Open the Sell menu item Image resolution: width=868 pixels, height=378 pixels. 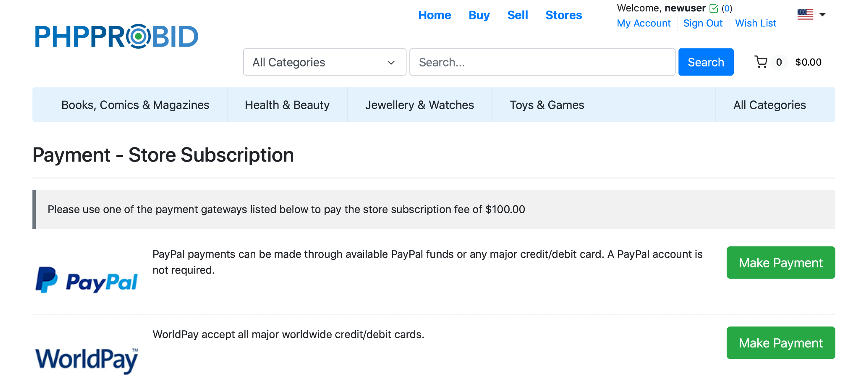pyautogui.click(x=518, y=15)
